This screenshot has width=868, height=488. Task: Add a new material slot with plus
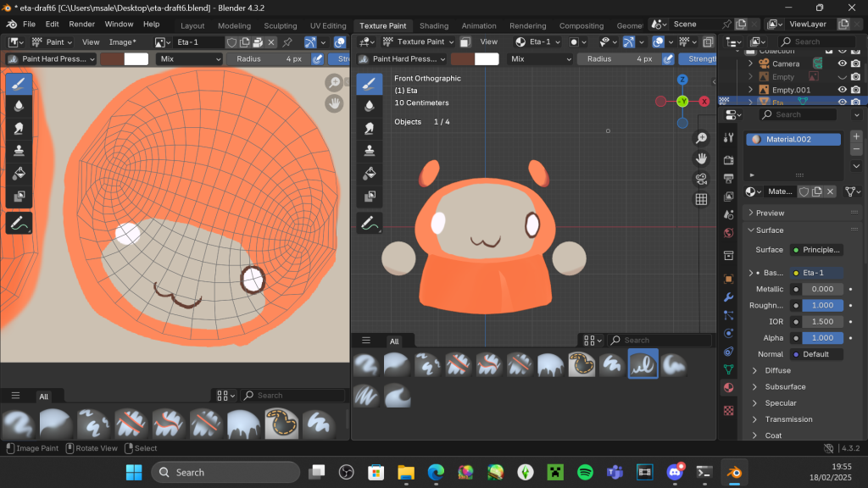(x=856, y=136)
